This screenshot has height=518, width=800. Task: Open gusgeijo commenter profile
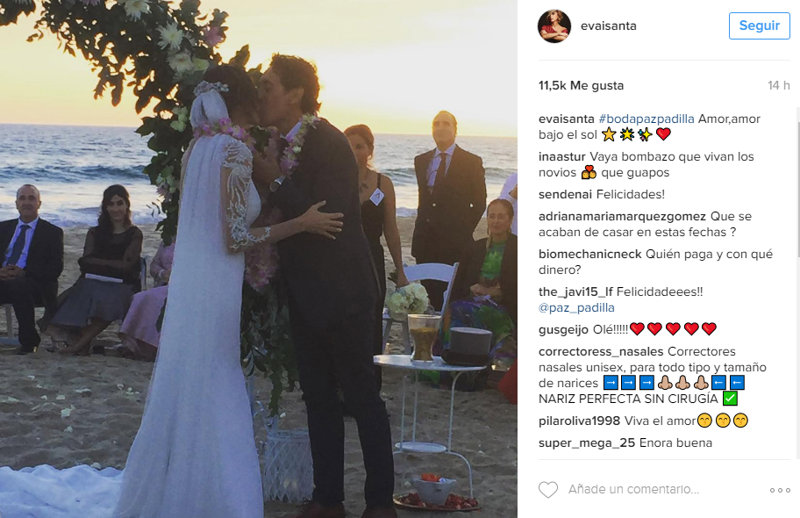563,330
